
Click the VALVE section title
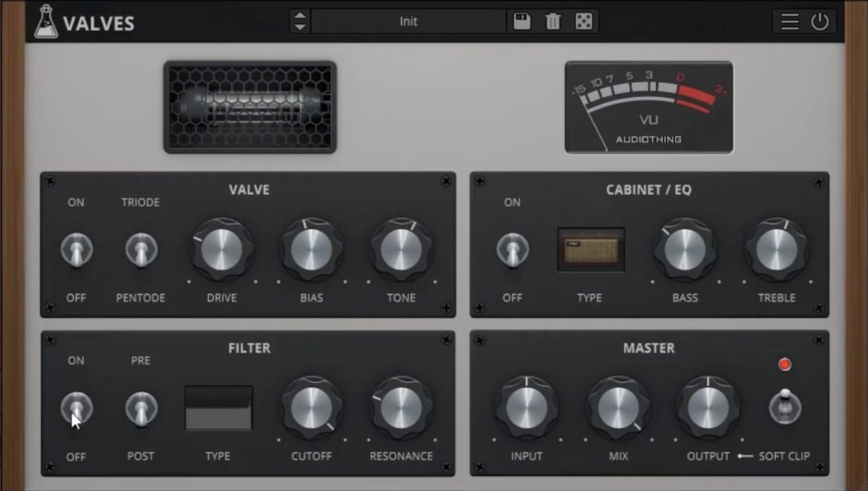coord(249,190)
